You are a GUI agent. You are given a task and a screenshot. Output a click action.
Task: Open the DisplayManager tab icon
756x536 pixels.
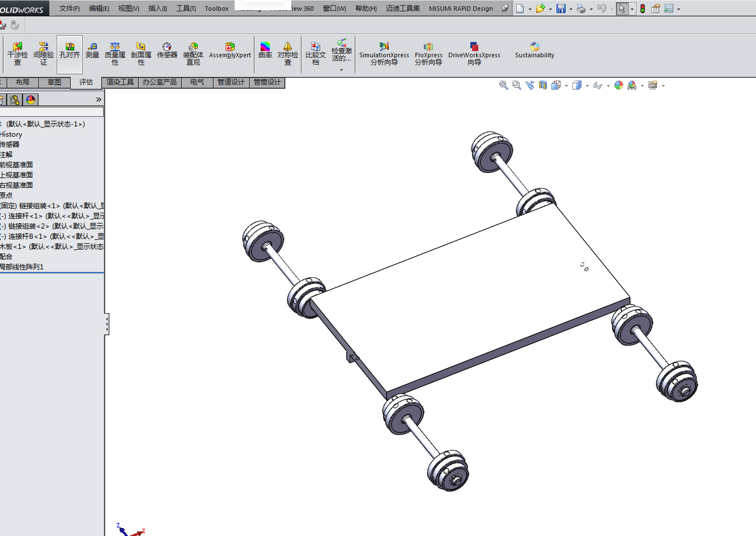coord(31,100)
